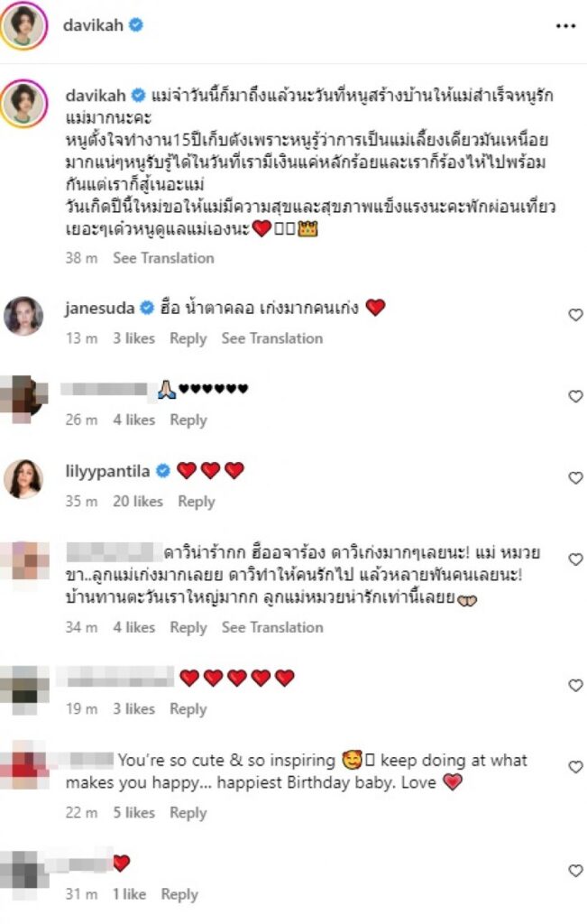Open the davikah username in the header
The image size is (587, 924).
[x=93, y=25]
